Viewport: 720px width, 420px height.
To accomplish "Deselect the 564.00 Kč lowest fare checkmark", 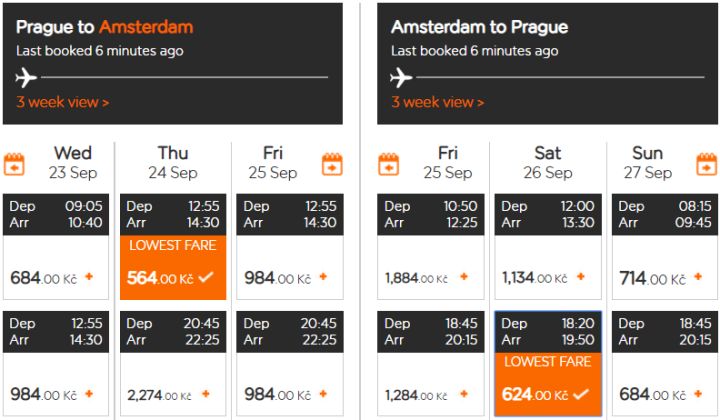I will [206, 277].
